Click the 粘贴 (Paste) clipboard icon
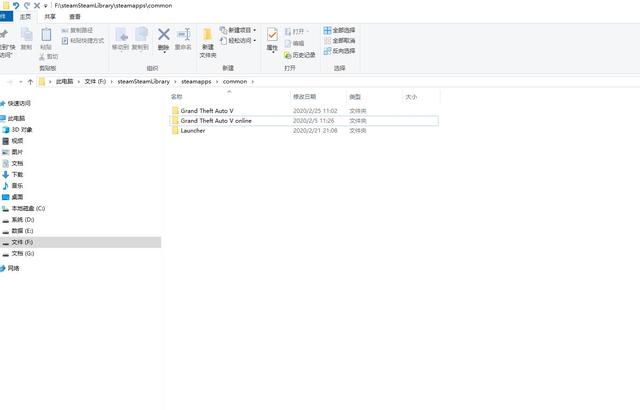 (46, 35)
